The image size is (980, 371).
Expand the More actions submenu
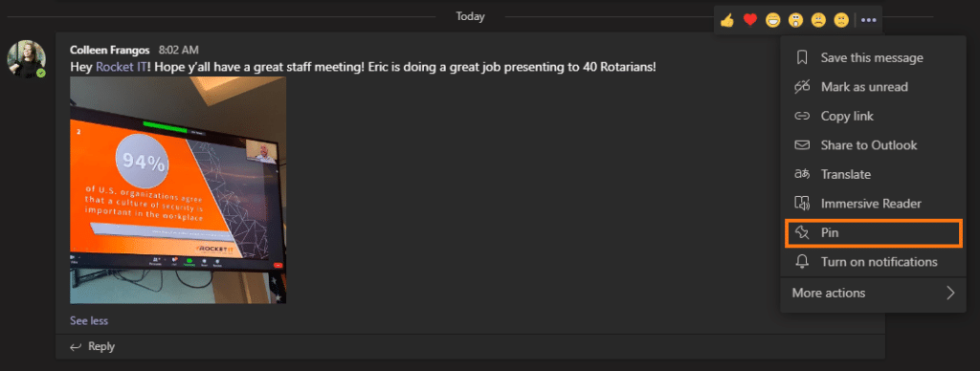point(873,293)
